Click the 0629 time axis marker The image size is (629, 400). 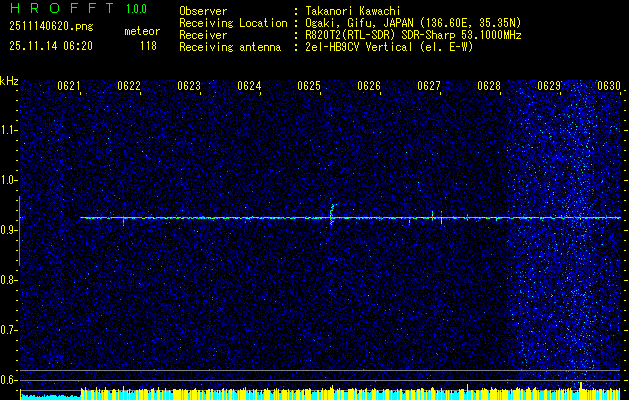(549, 86)
